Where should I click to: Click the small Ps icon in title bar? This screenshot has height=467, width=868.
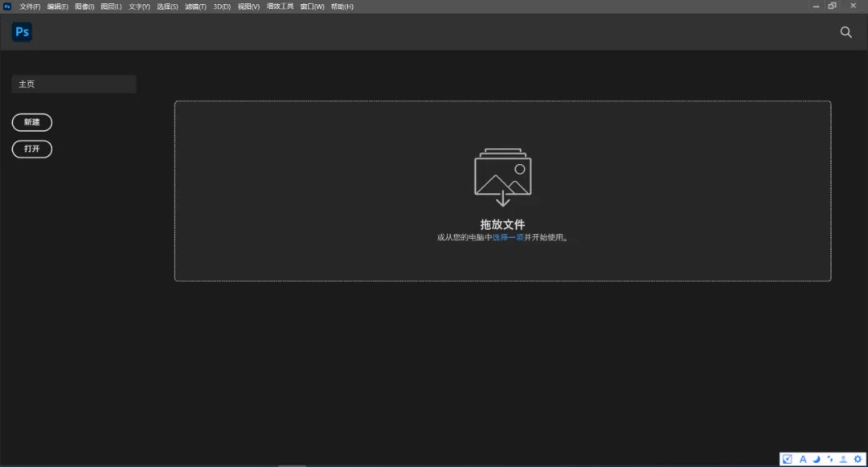(7, 6)
